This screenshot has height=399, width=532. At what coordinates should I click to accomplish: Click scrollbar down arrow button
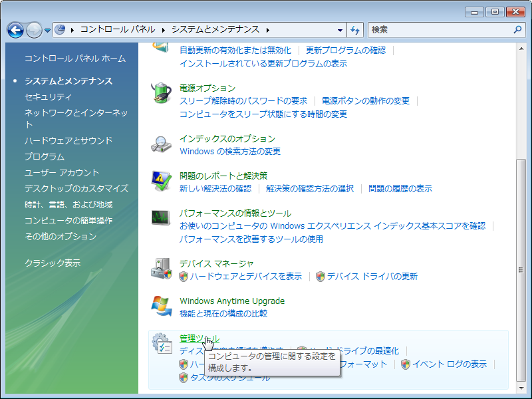coord(521,388)
